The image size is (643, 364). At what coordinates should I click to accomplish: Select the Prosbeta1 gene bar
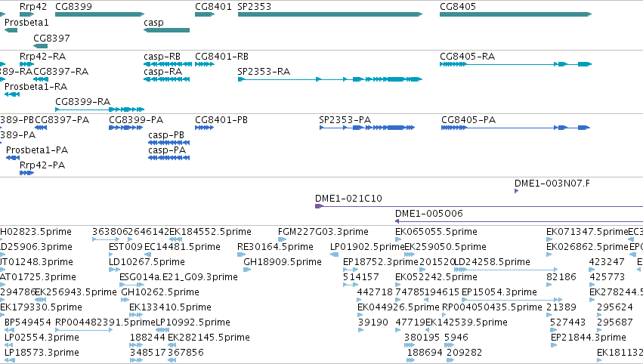click(x=11, y=30)
